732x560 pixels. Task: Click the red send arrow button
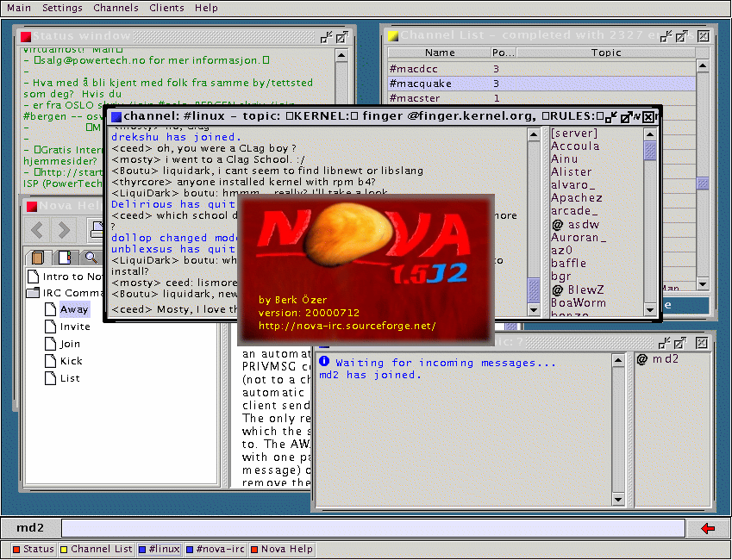(708, 528)
